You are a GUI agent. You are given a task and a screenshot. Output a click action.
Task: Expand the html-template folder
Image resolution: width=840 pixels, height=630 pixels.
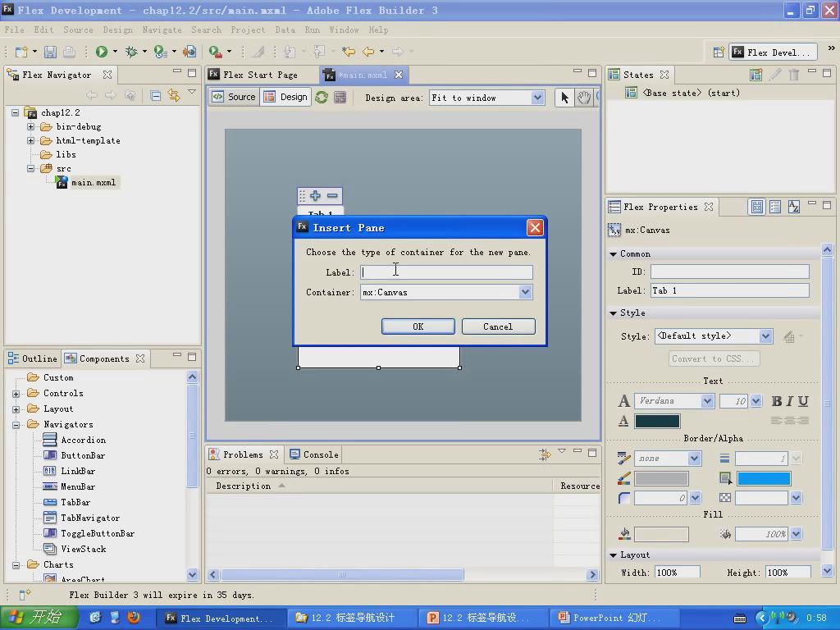[x=30, y=141]
